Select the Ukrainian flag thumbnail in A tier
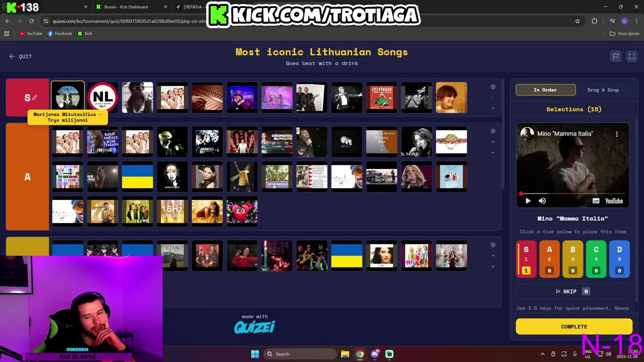The width and height of the screenshot is (644, 362). coord(137,176)
